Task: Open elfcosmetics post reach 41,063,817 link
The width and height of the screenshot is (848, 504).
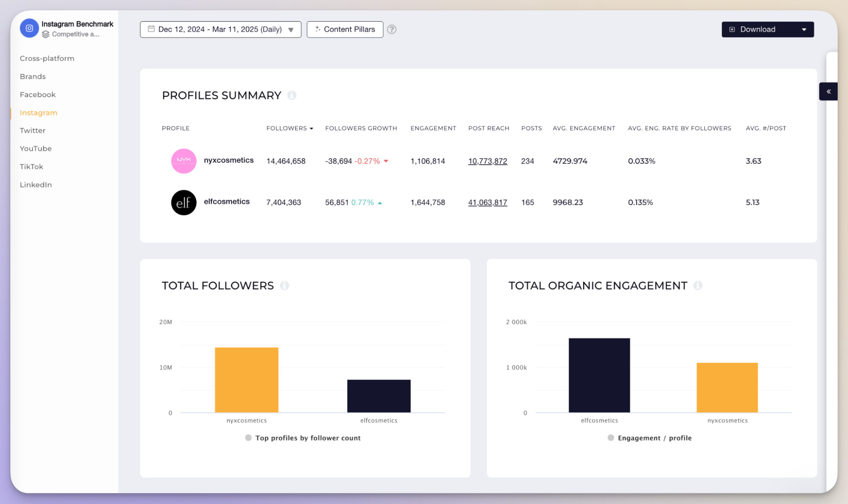Action: [488, 202]
